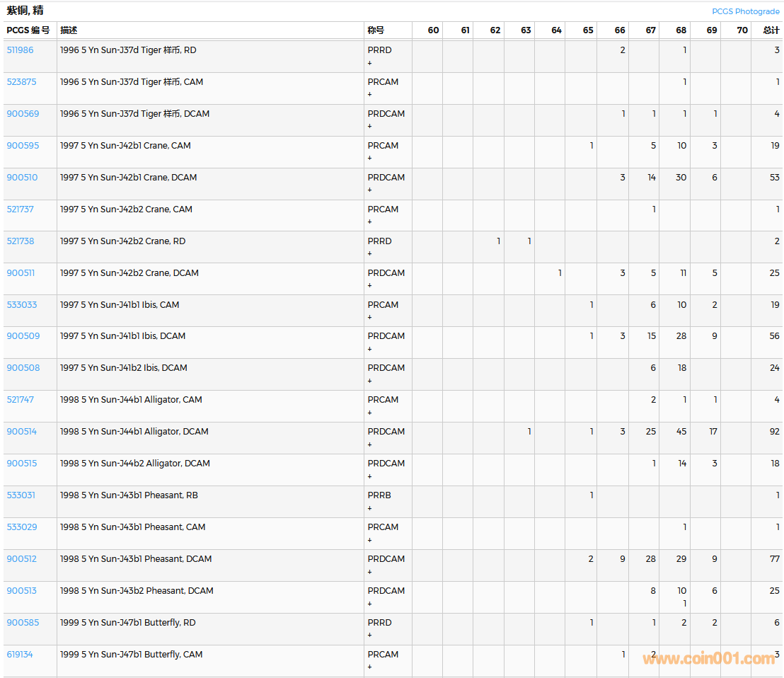This screenshot has height=678, width=784.
Task: Expand plus sign in 900585 Butterfly RD row
Action: [369, 636]
